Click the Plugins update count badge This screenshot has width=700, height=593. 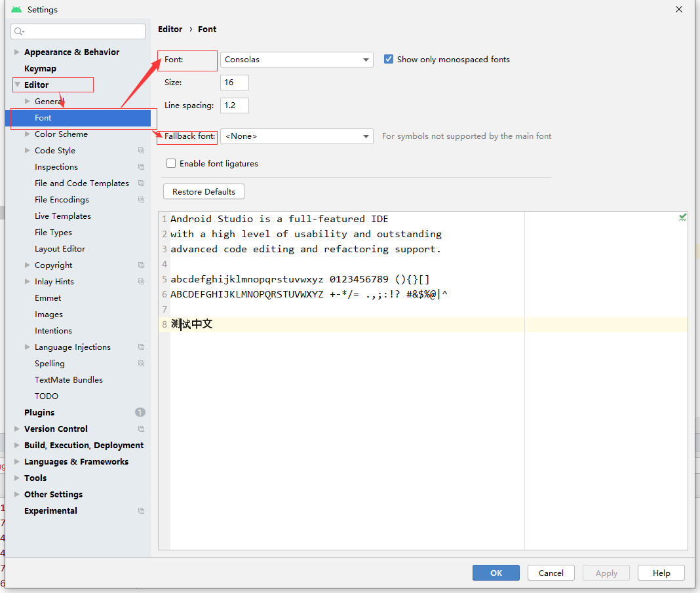[x=140, y=412]
